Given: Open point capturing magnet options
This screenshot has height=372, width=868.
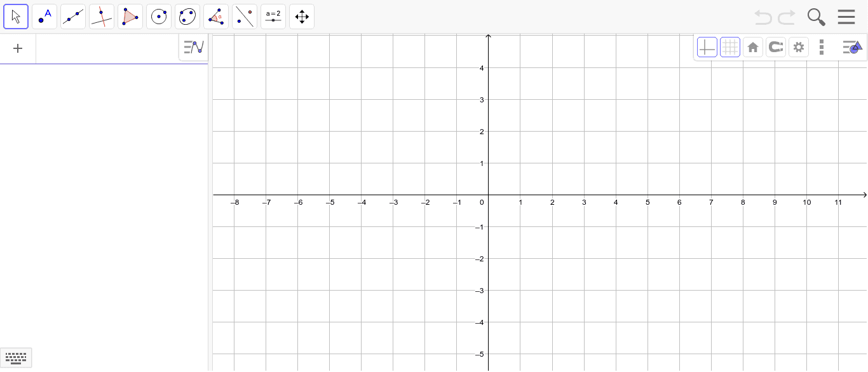Looking at the screenshot, I should [x=776, y=47].
